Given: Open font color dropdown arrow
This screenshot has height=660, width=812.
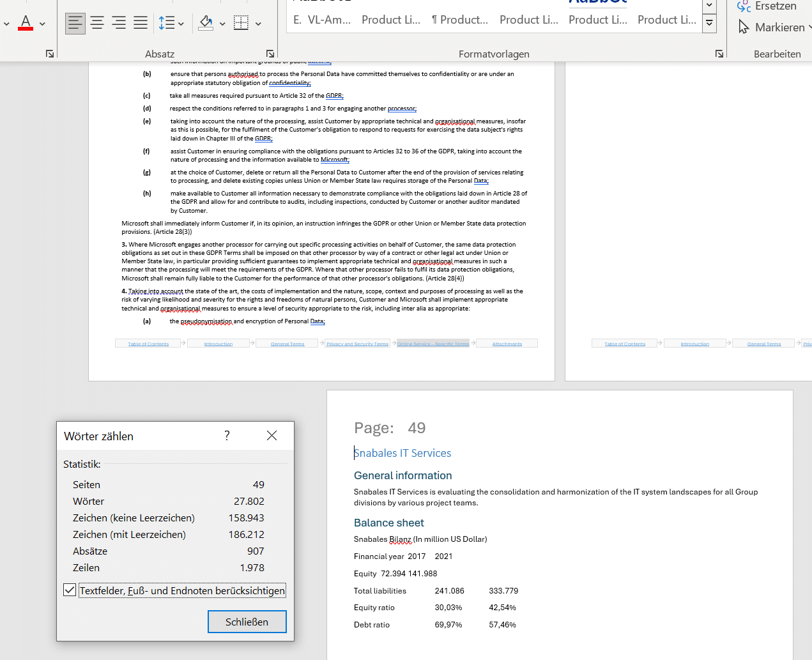Looking at the screenshot, I should pos(42,24).
